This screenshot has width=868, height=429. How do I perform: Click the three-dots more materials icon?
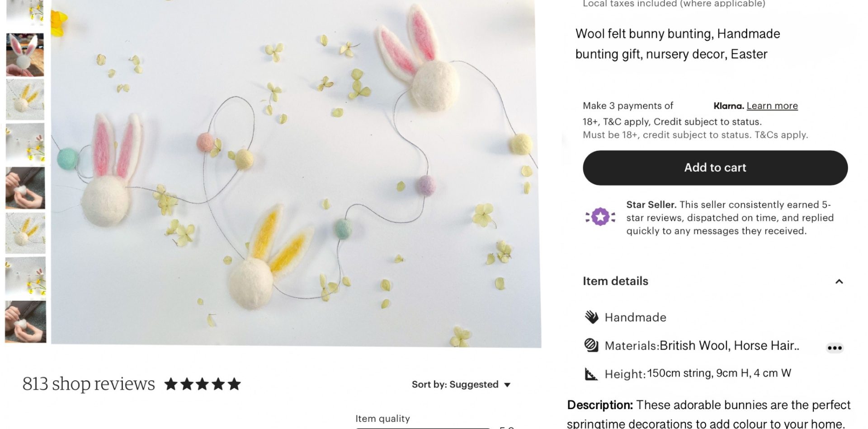835,348
